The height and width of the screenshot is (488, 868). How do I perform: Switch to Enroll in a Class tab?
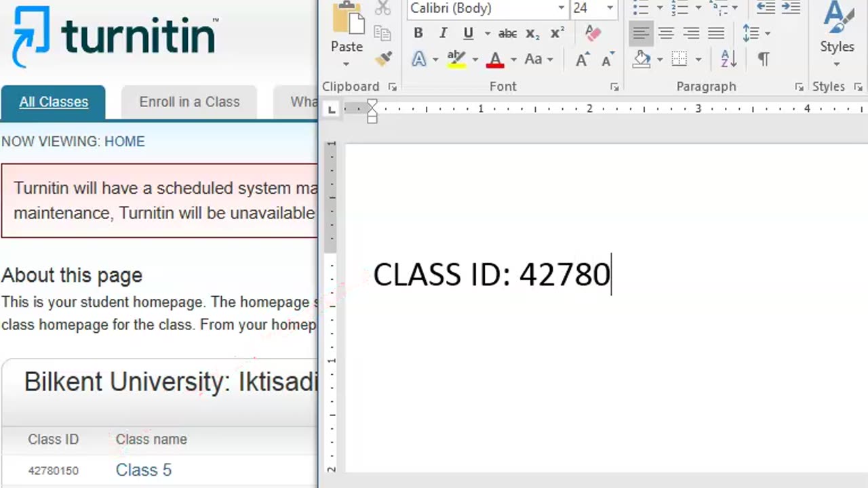point(189,102)
